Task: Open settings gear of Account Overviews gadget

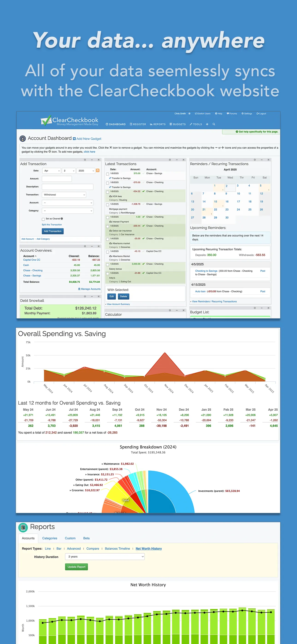Action: (x=85, y=246)
